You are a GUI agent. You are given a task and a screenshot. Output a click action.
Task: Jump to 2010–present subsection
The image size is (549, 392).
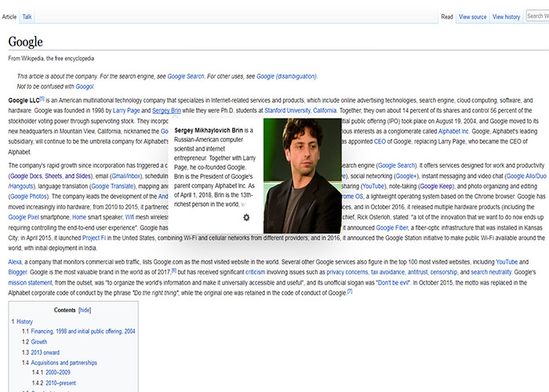pyautogui.click(x=60, y=383)
